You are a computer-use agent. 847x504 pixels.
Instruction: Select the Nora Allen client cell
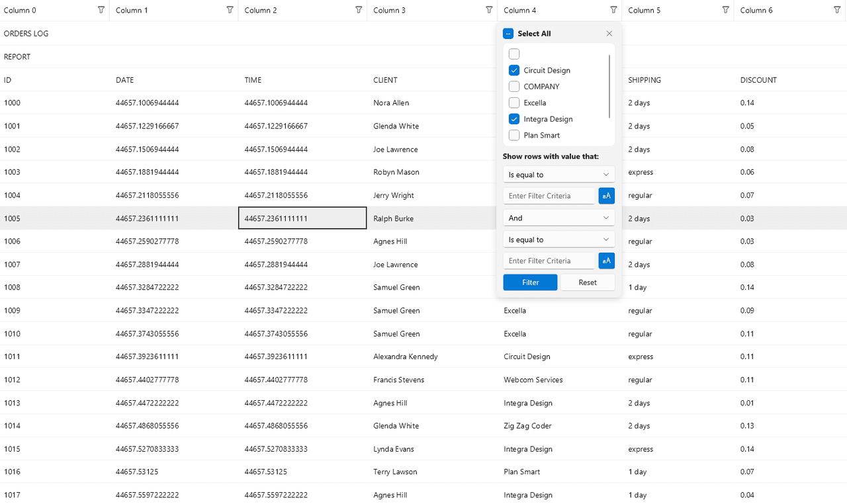pyautogui.click(x=432, y=103)
